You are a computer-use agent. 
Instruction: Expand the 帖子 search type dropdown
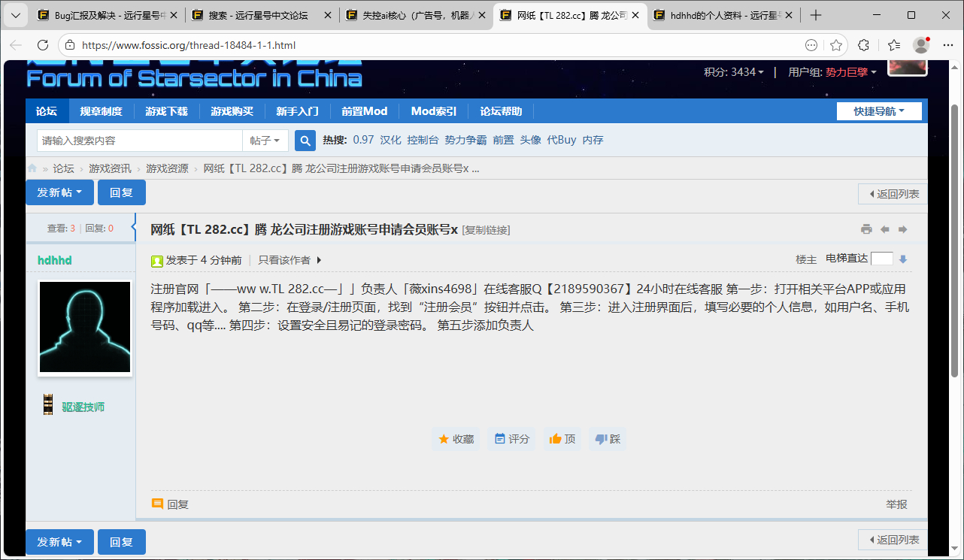(265, 141)
